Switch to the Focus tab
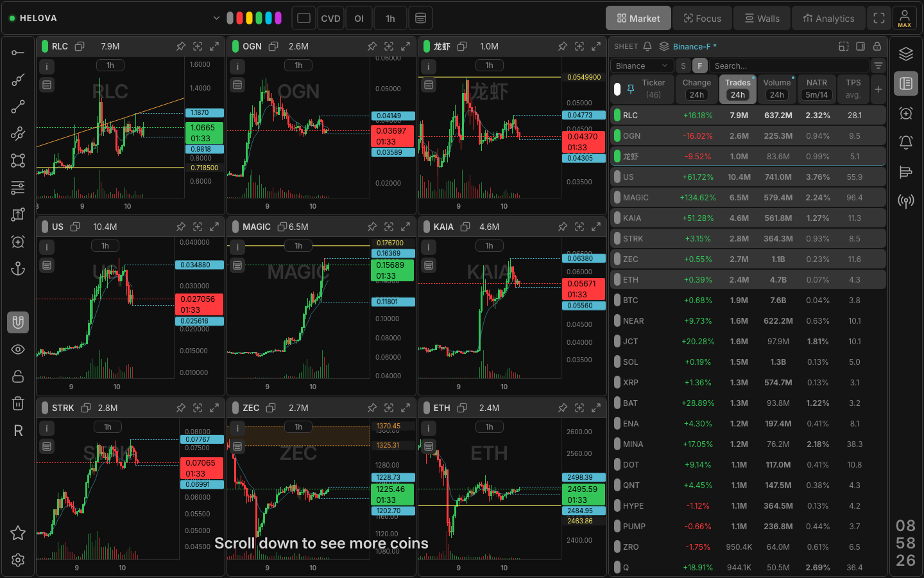This screenshot has width=924, height=578. click(703, 19)
